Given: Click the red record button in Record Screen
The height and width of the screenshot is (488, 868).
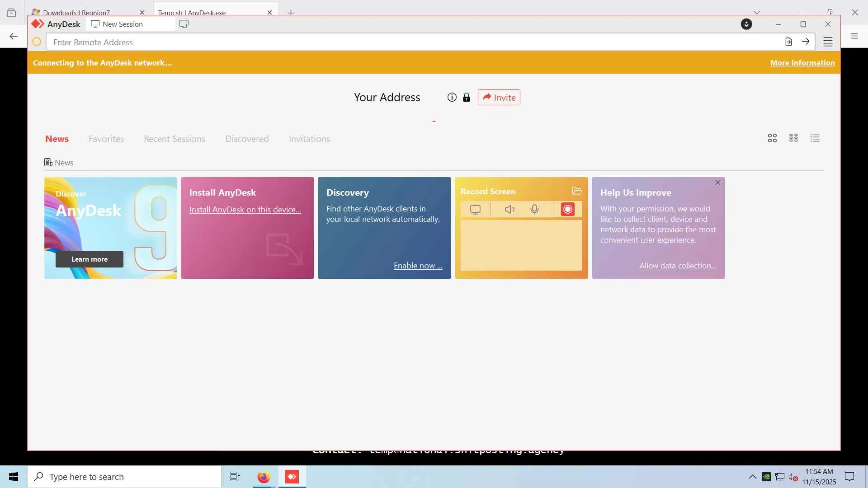Looking at the screenshot, I should (567, 209).
